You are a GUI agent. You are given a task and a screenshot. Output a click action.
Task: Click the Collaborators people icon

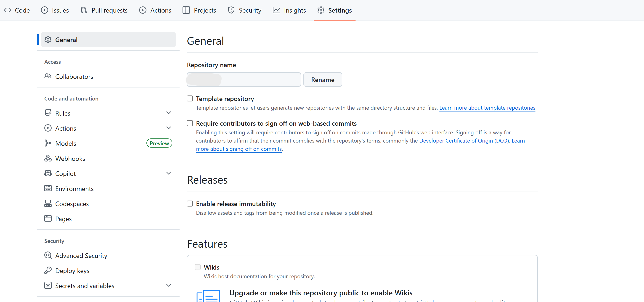[48, 76]
